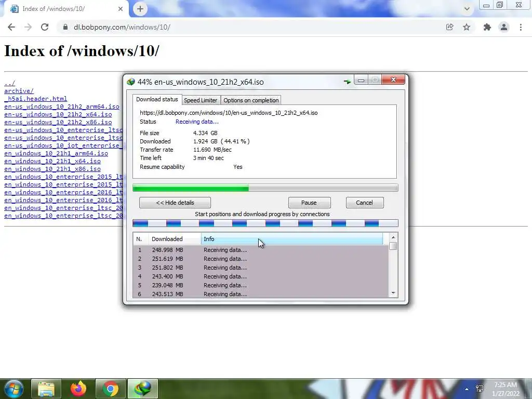Click en-us_windows_10_21h2_x86.iso link
The image size is (532, 399).
pos(58,122)
